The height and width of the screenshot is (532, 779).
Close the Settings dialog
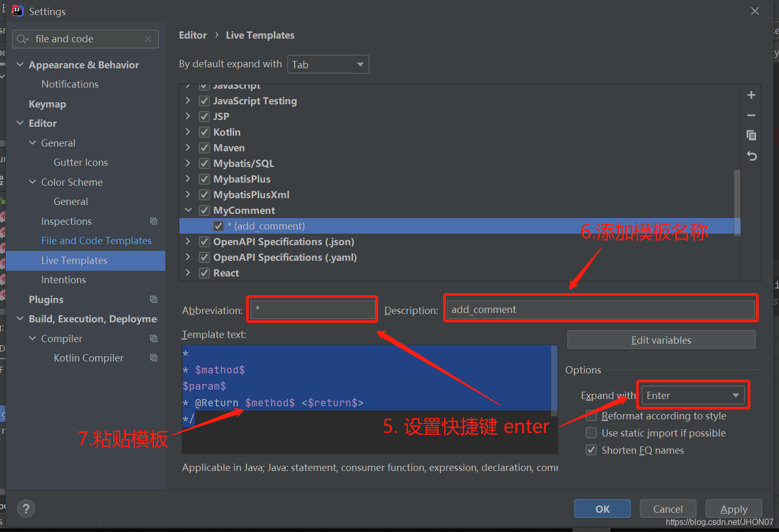(x=755, y=11)
